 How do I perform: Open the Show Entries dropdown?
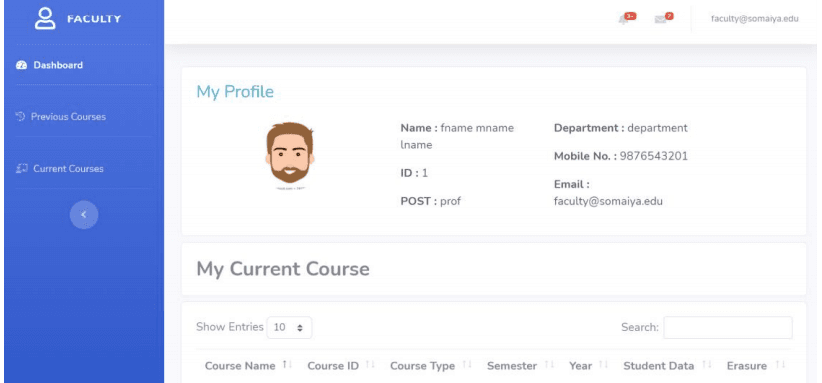289,327
